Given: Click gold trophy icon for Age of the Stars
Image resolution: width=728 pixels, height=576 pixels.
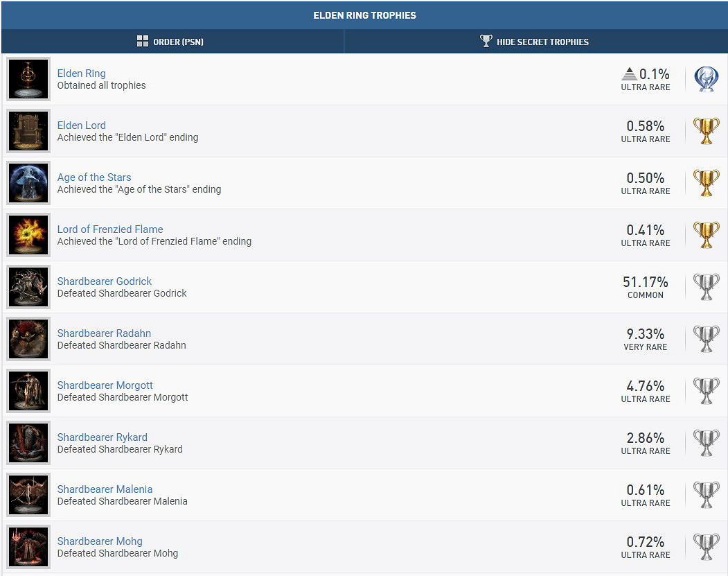Looking at the screenshot, I should (x=706, y=183).
